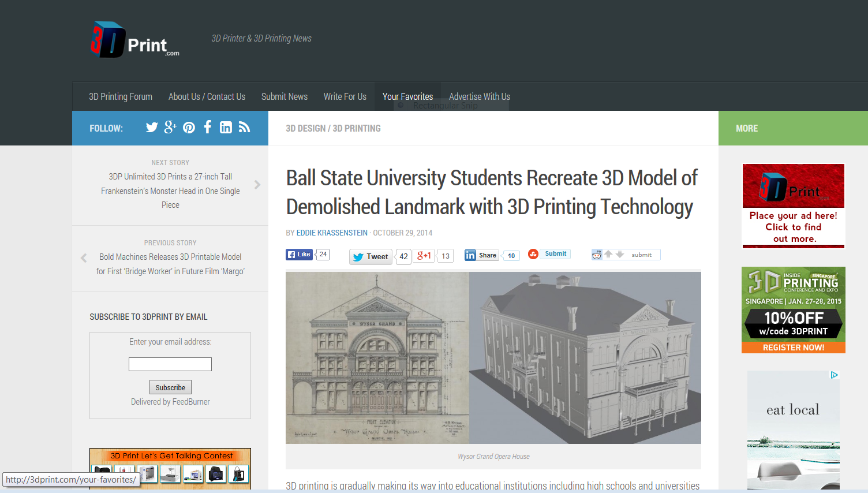Click the Wysor Grand Opera House caption
This screenshot has width=868, height=493.
click(493, 457)
